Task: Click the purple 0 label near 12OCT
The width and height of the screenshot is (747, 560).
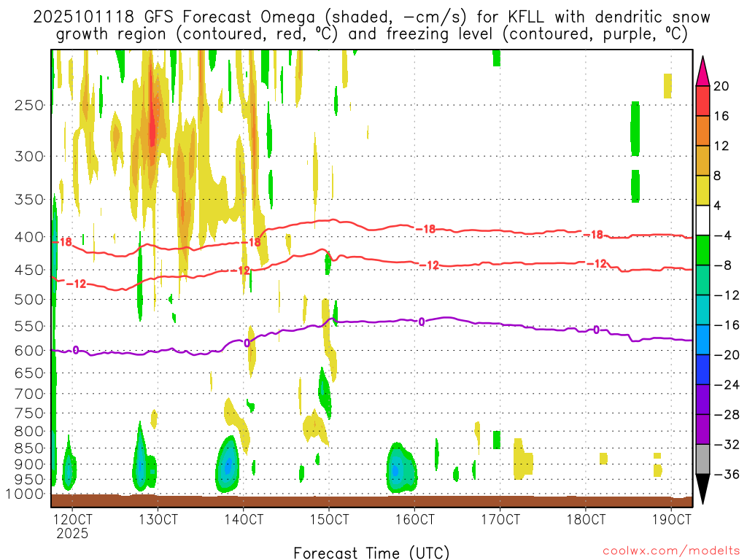Action: click(76, 351)
